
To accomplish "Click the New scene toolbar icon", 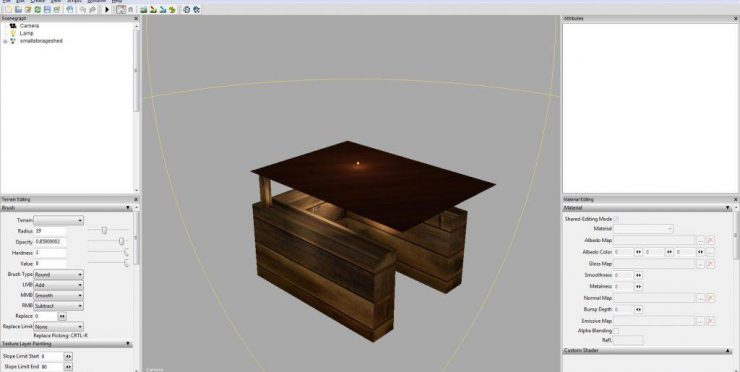I will click(x=8, y=9).
